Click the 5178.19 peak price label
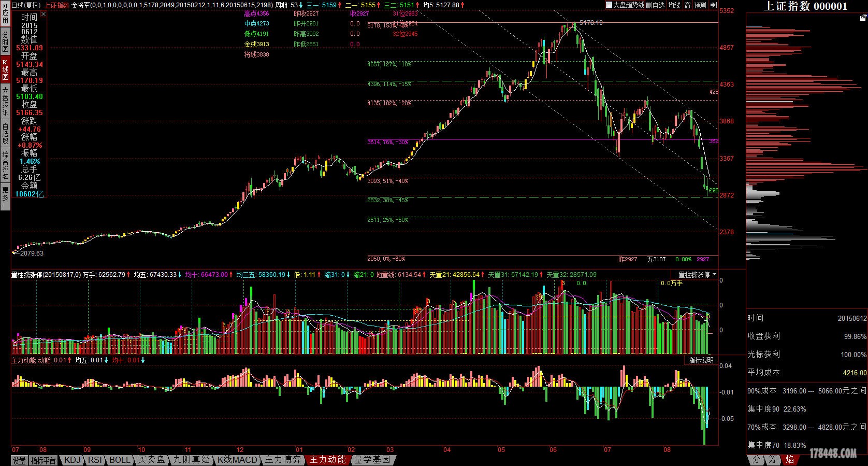 (x=591, y=23)
